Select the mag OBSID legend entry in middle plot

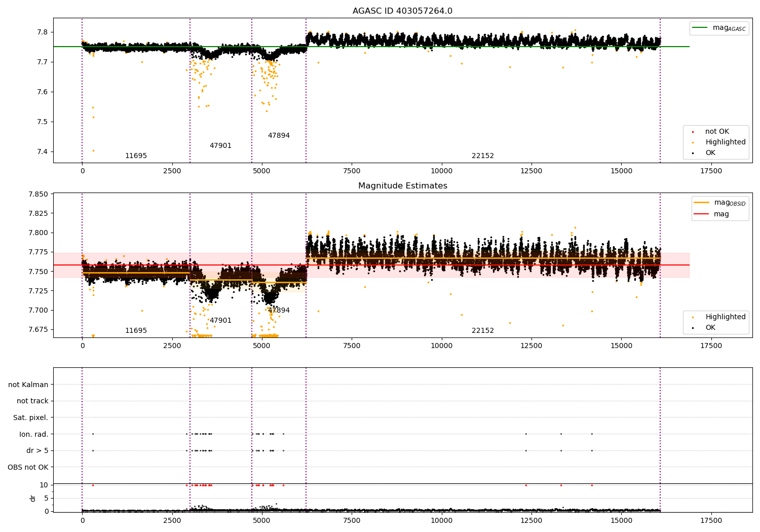(x=720, y=203)
